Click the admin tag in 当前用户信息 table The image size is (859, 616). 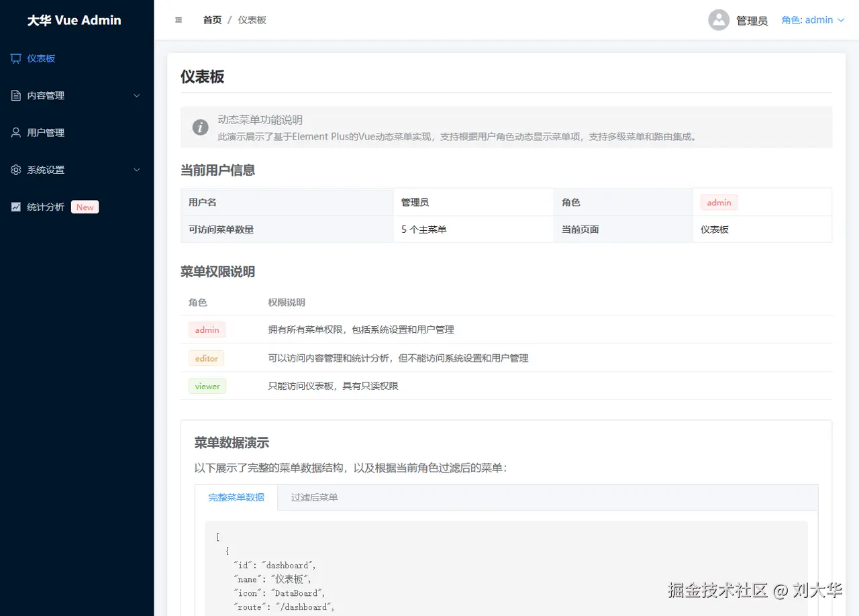719,201
